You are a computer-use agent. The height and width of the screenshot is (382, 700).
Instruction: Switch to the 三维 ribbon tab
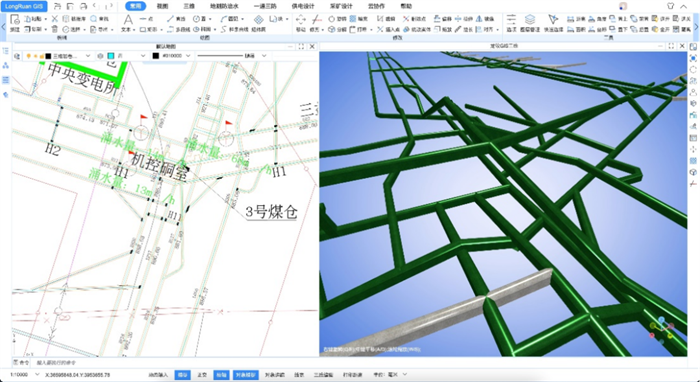pyautogui.click(x=189, y=6)
